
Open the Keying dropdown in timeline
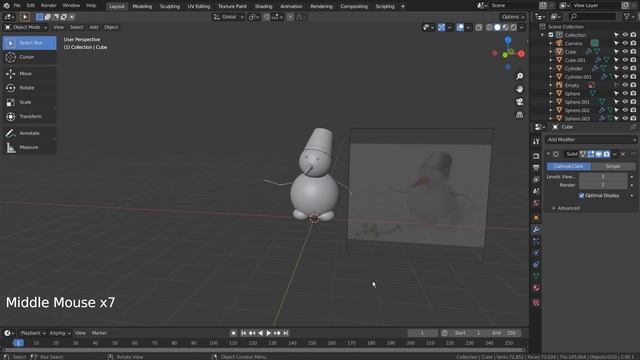click(x=60, y=333)
